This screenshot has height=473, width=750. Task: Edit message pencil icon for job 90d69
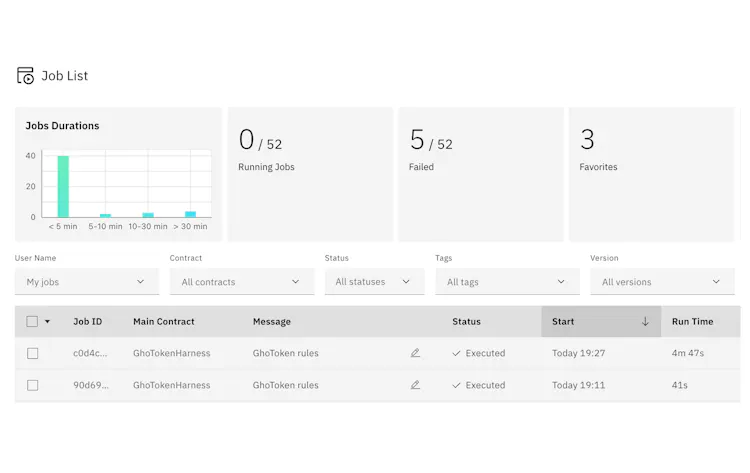click(415, 385)
